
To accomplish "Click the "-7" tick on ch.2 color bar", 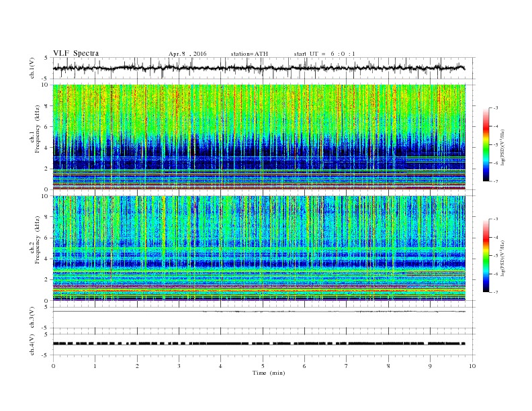I will (x=495, y=292).
